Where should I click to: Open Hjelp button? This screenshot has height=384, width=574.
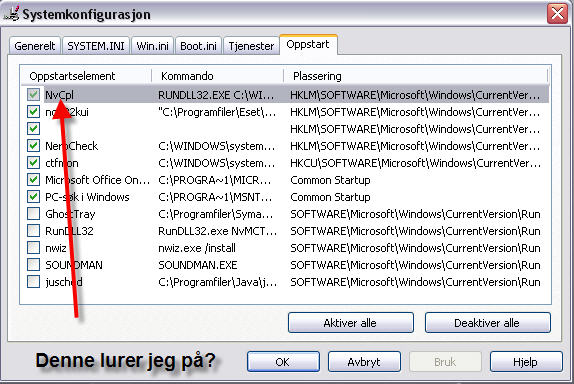526,362
